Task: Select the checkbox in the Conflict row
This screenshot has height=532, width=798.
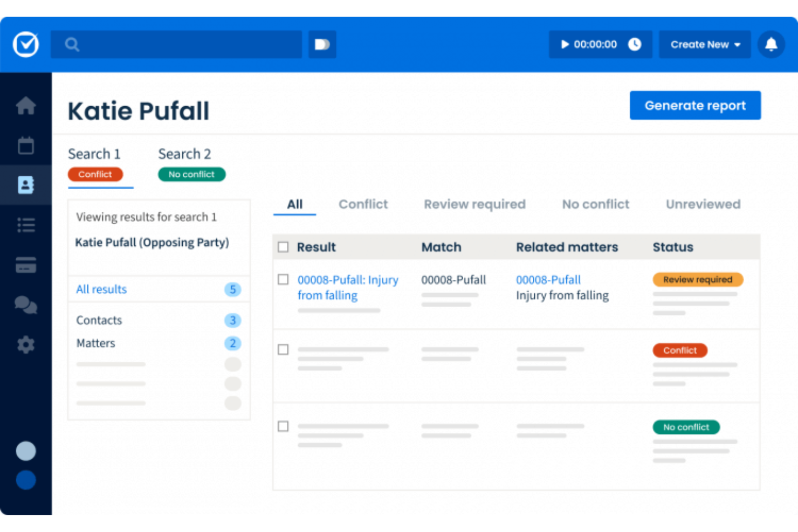Action: (283, 350)
